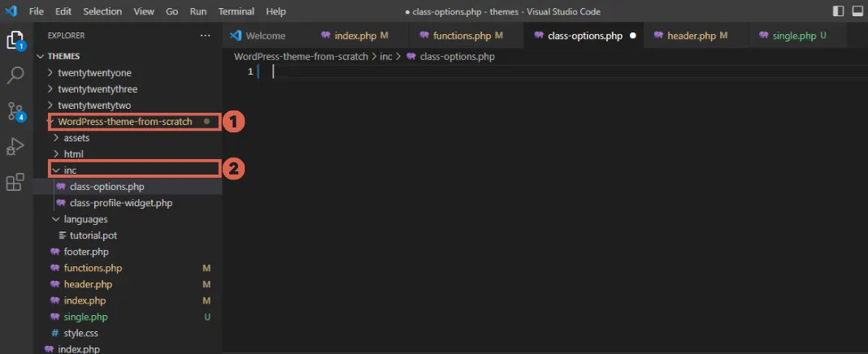
Task: Open the Edit menu
Action: [63, 11]
